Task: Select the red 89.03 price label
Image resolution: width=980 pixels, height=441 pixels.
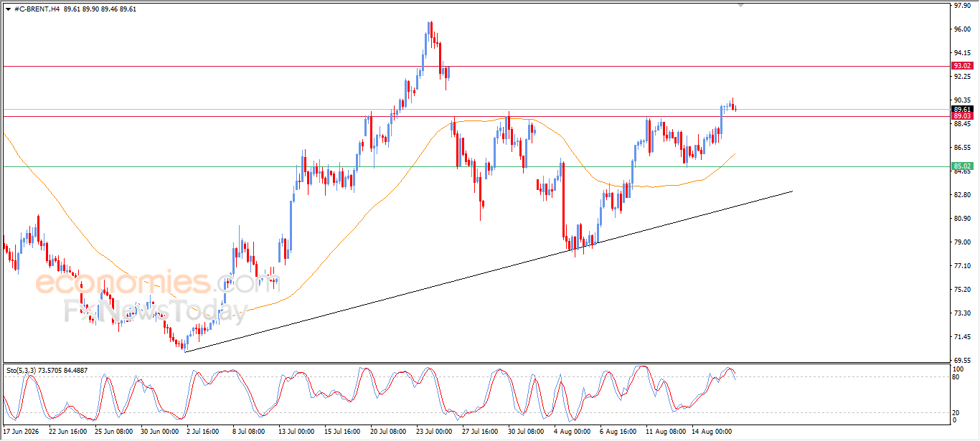Action: (x=962, y=116)
